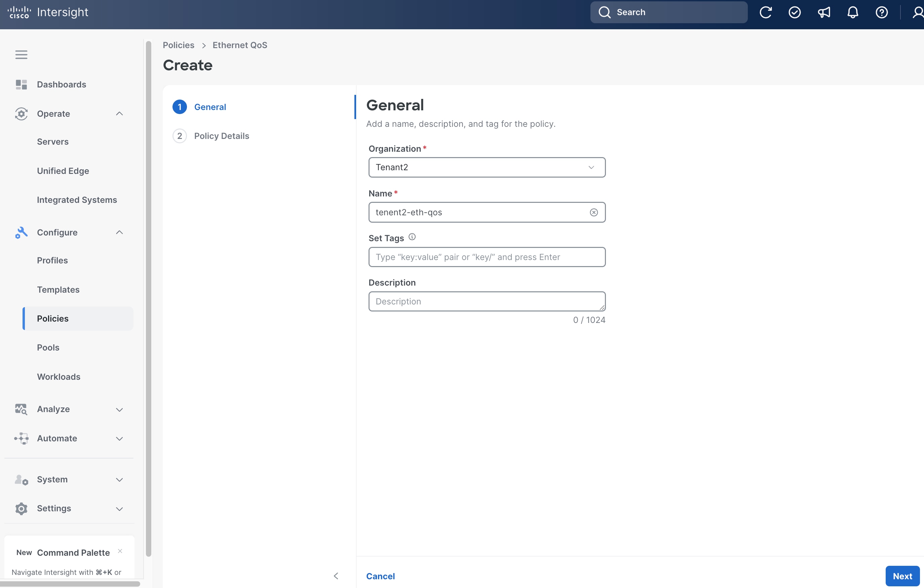
Task: Click the Operate section icon
Action: 21,114
